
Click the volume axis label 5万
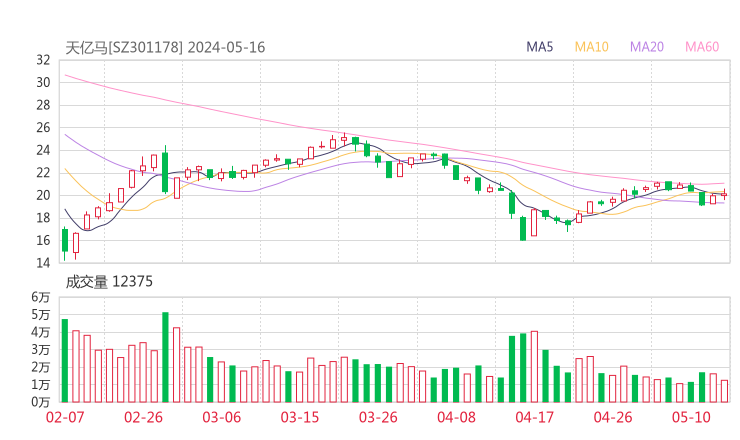tap(41, 314)
